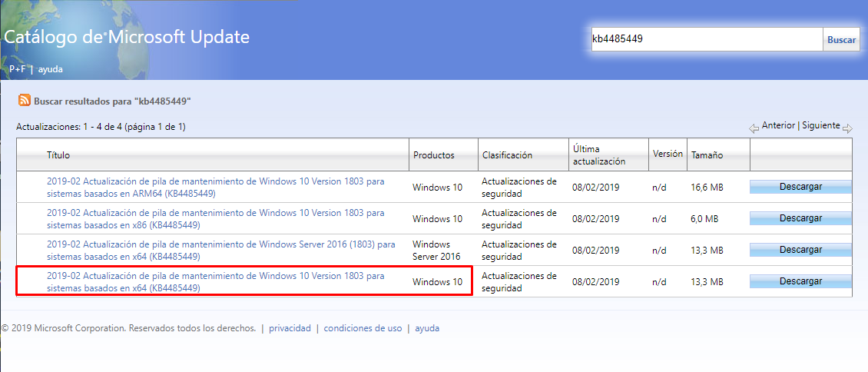This screenshot has width=868, height=372.
Task: Click the RSS feed icon
Action: point(25,100)
